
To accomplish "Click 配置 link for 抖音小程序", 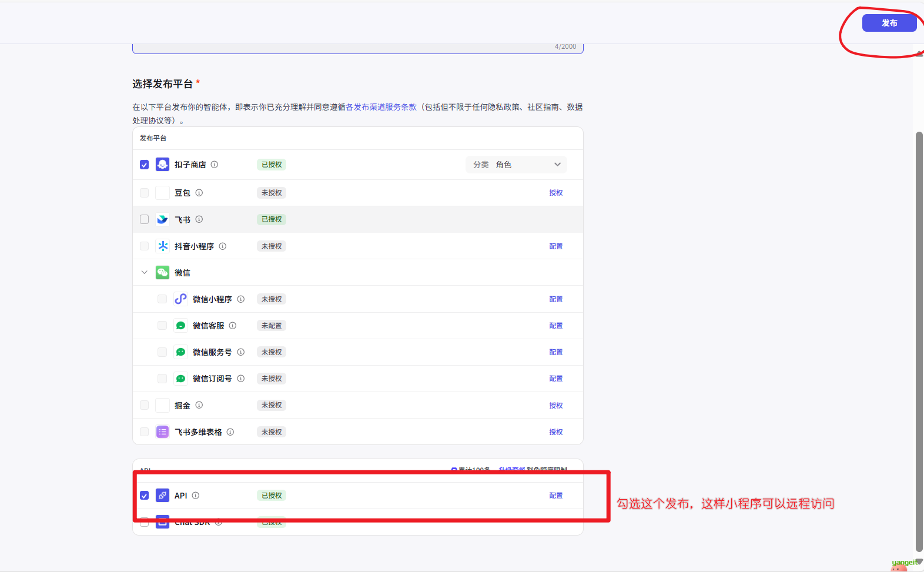I will click(x=556, y=246).
